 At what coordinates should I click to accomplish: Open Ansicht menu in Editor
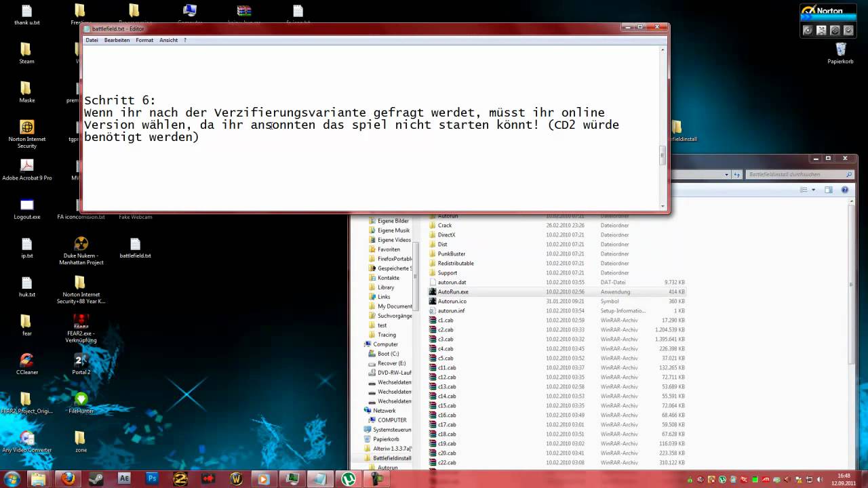(168, 40)
